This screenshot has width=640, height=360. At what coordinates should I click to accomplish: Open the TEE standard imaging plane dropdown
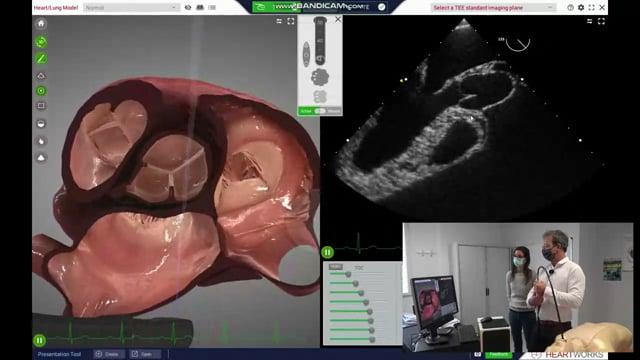(x=493, y=8)
